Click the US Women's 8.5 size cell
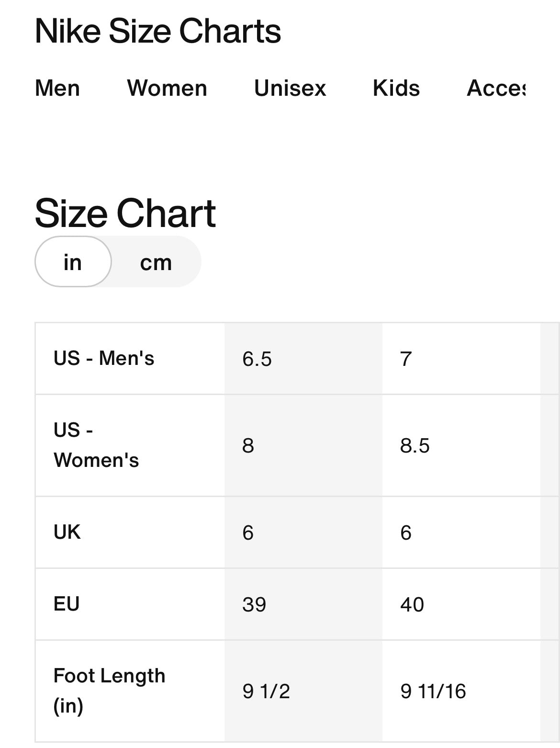This screenshot has width=560, height=748. point(415,446)
